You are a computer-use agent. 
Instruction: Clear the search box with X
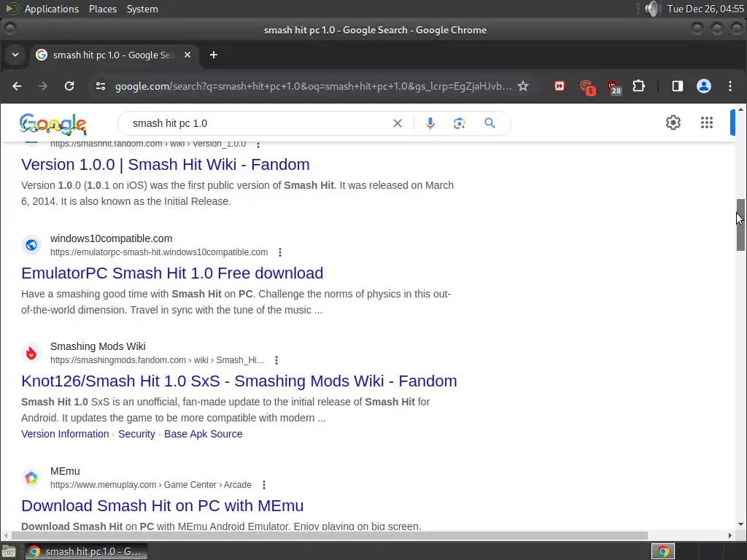(x=398, y=123)
